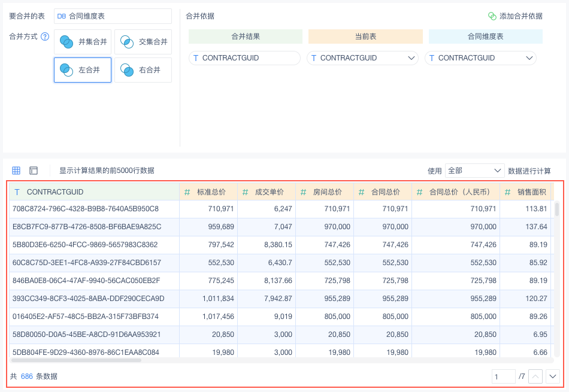This screenshot has width=569, height=392.
Task: Click the # icon of 标准总价 column
Action: pos(187,192)
